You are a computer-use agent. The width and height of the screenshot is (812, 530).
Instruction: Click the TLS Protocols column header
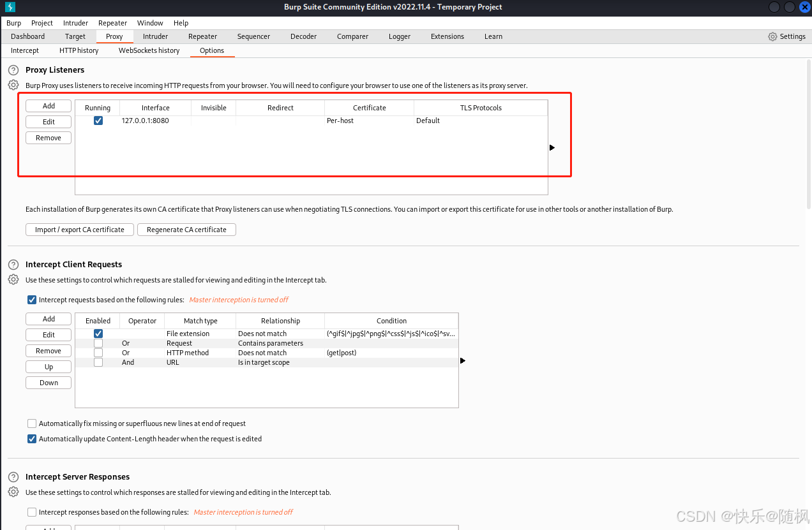[481, 108]
